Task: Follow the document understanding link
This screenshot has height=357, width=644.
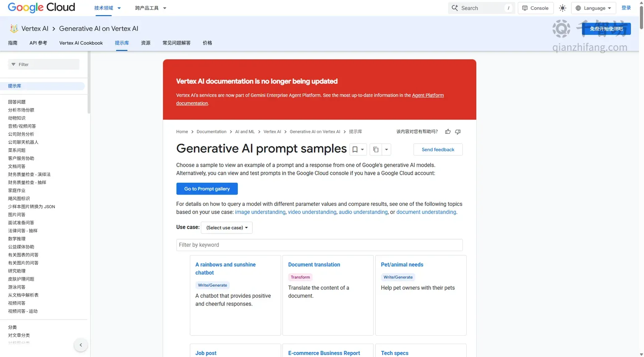Action: (426, 212)
